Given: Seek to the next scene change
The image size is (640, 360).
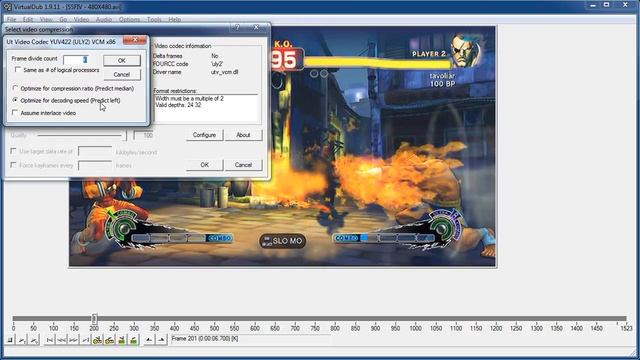Looking at the screenshot, I should 133,340.
